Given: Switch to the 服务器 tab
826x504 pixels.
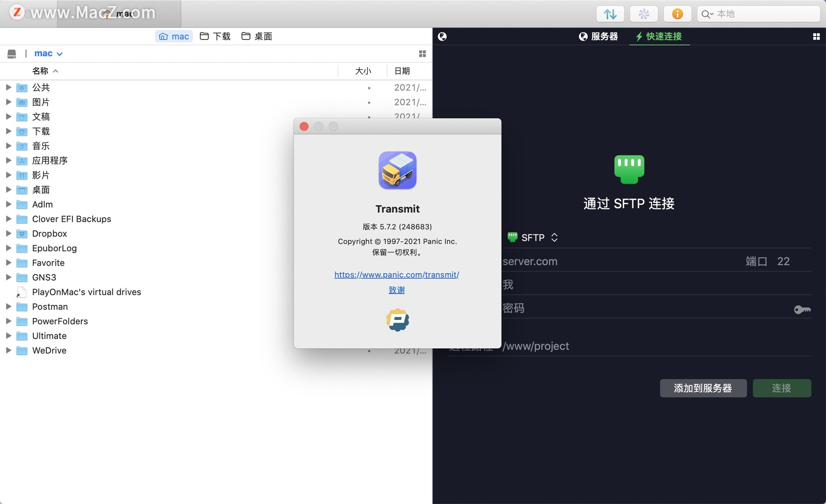Looking at the screenshot, I should point(598,37).
